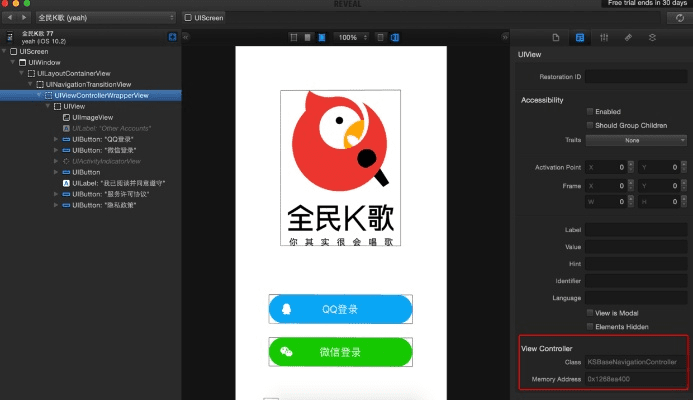Collapse the UIScreen tree node
This screenshot has height=400, width=693.
point(4,51)
